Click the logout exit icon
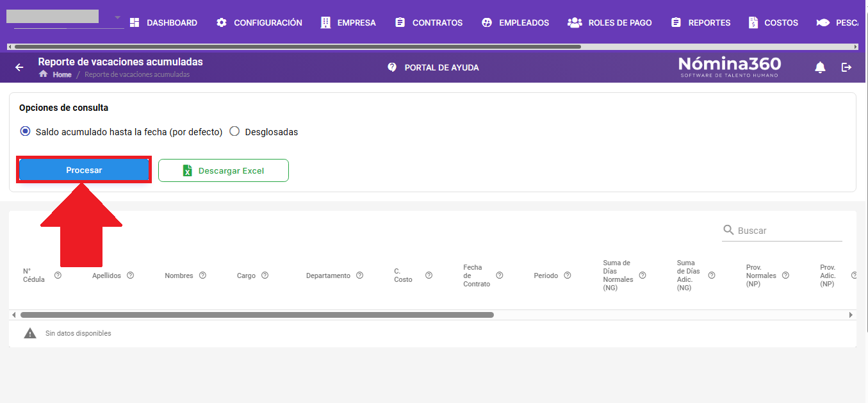The image size is (868, 403). pos(847,67)
